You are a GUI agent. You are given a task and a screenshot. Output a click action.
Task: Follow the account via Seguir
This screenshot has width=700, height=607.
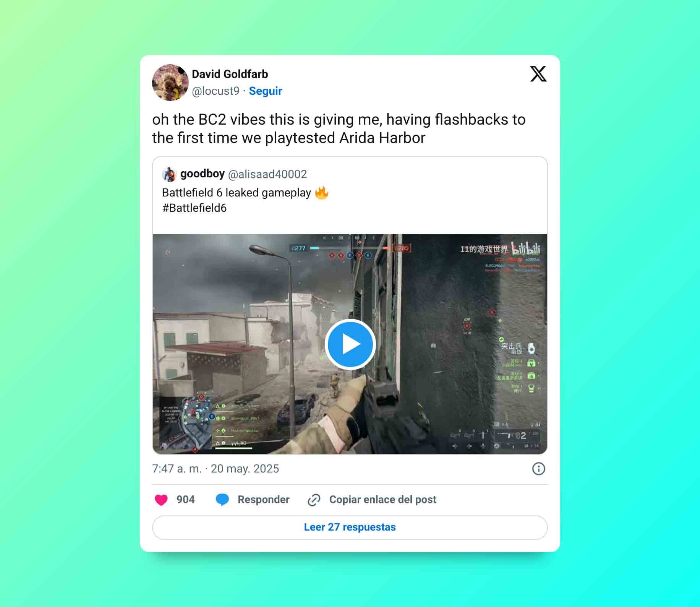[x=266, y=91]
